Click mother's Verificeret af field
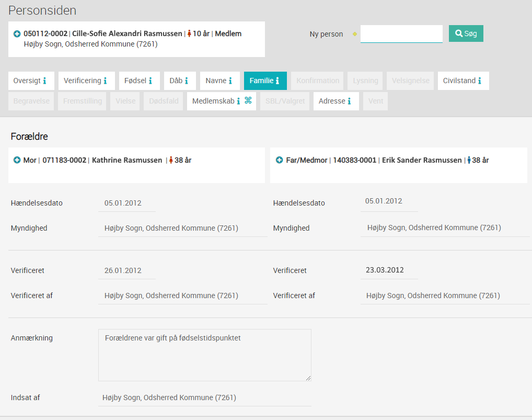The image size is (532, 420). pyautogui.click(x=182, y=296)
